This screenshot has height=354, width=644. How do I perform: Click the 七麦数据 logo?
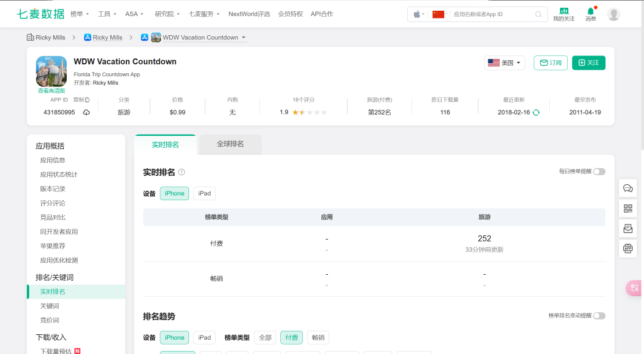point(41,14)
